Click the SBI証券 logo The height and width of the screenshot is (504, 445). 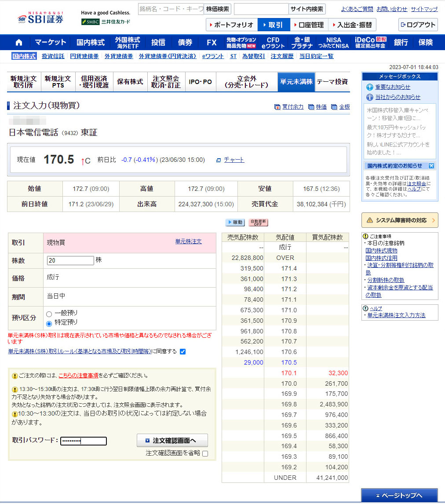click(40, 18)
